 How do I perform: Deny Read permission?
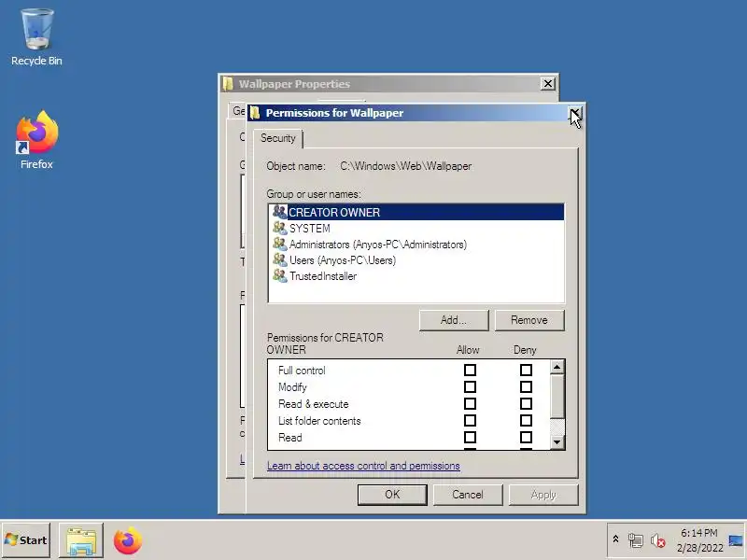pos(526,437)
